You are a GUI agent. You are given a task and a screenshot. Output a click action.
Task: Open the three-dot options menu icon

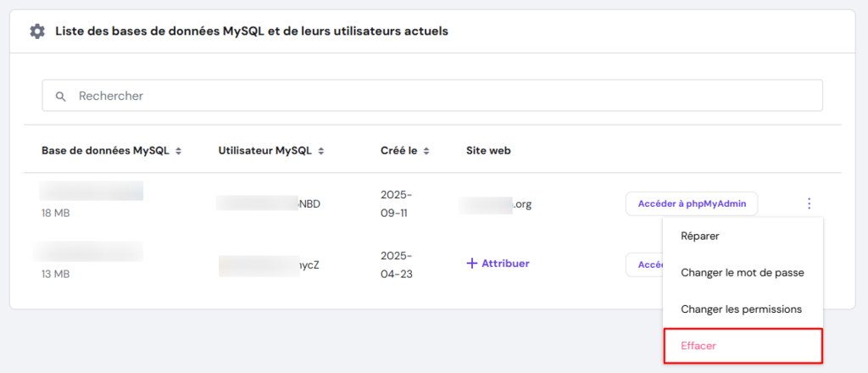(809, 203)
